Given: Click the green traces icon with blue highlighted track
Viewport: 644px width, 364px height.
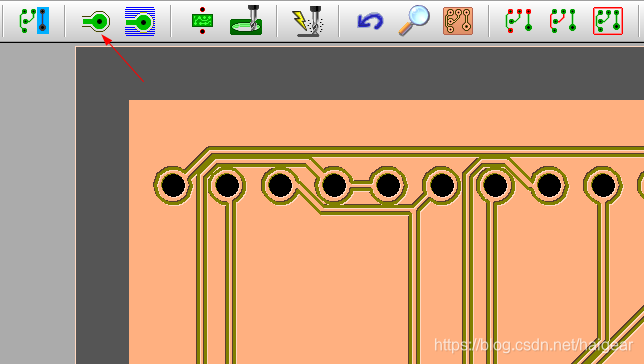Looking at the screenshot, I should 34,20.
